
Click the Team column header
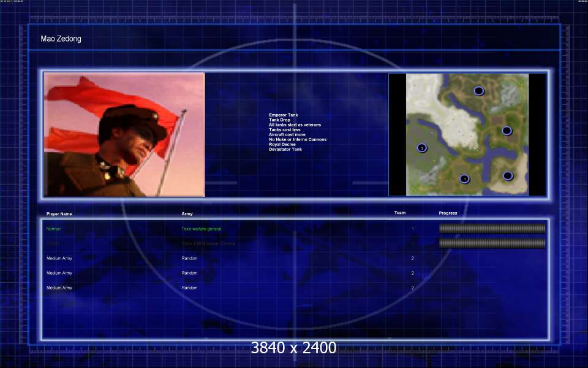(400, 213)
